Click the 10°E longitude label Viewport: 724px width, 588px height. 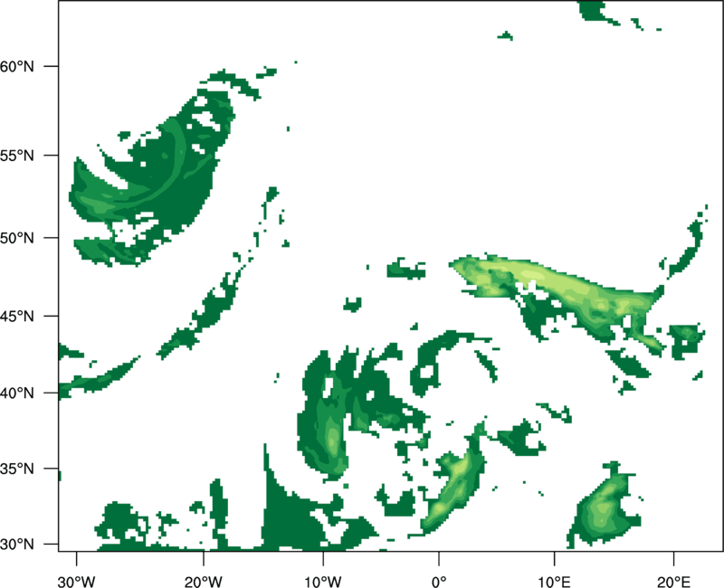(554, 582)
